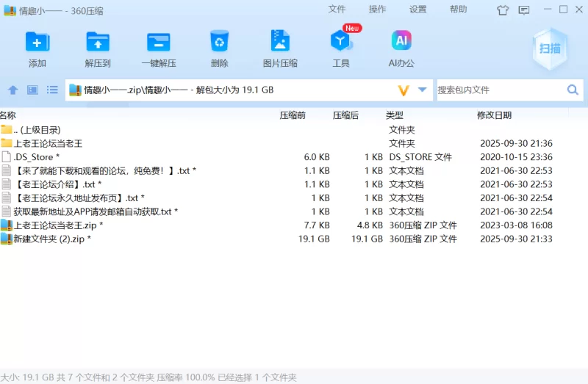
Task: Go up one level with the up arrow
Action: tap(12, 90)
